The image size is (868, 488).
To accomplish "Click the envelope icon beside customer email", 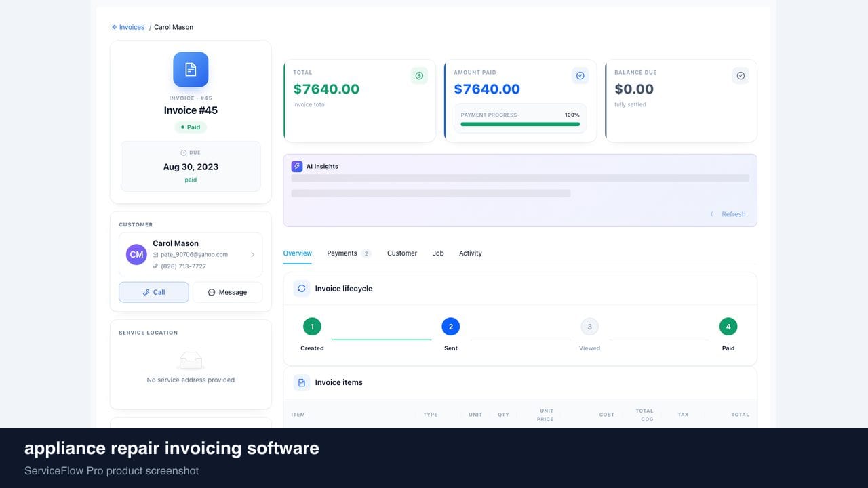I will click(x=155, y=255).
